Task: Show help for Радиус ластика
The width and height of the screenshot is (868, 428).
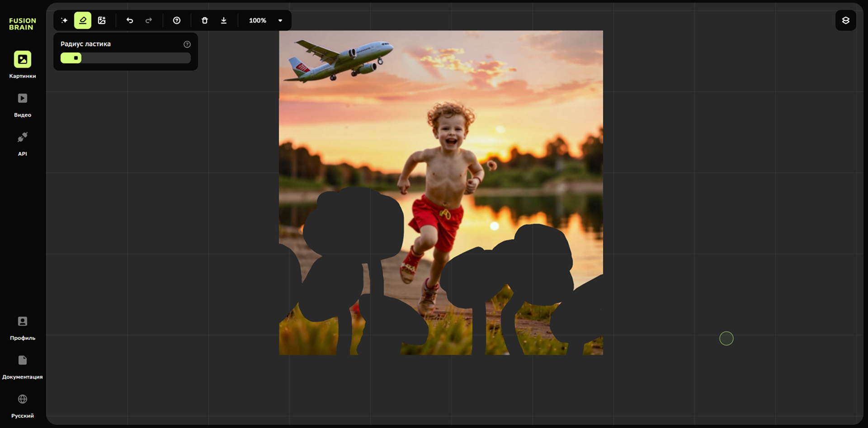Action: tap(187, 44)
